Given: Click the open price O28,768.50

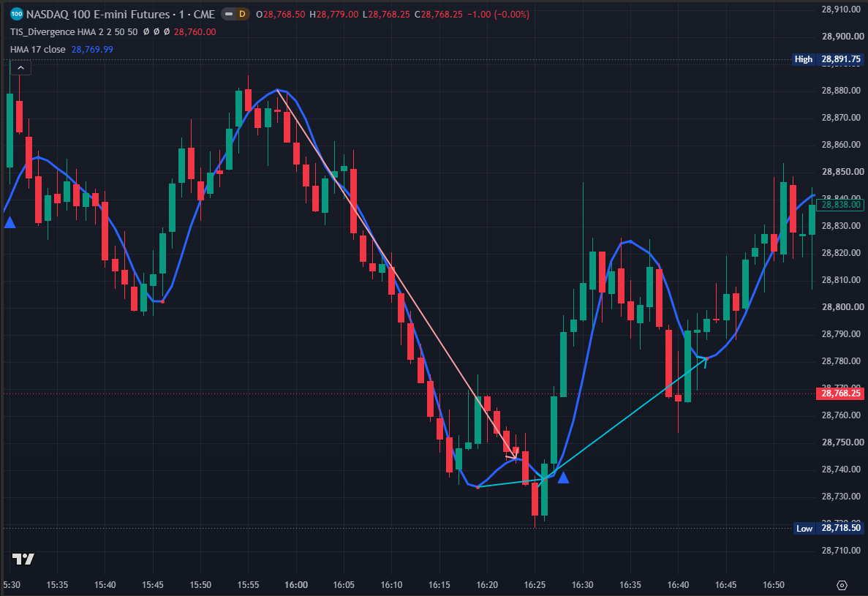Looking at the screenshot, I should pos(281,15).
